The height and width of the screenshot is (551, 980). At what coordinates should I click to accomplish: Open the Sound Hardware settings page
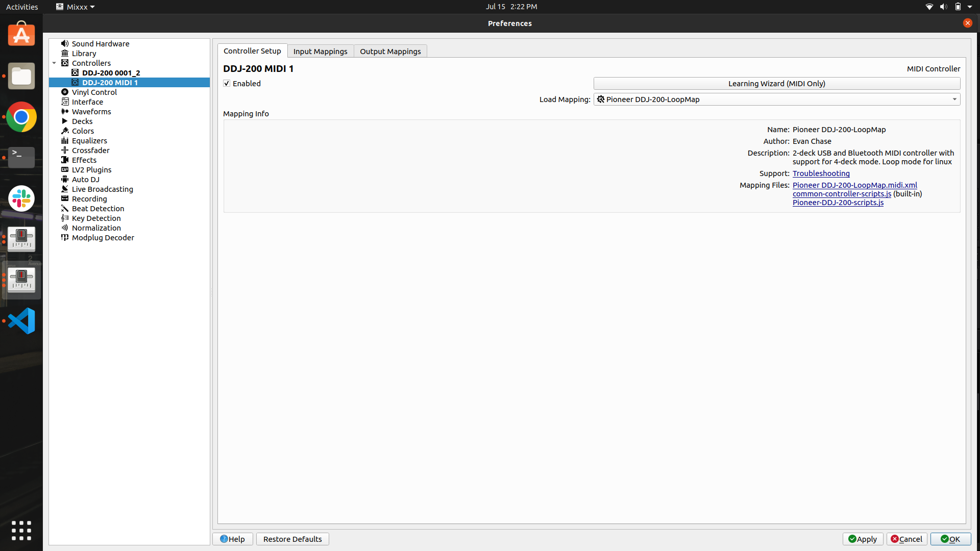[100, 43]
